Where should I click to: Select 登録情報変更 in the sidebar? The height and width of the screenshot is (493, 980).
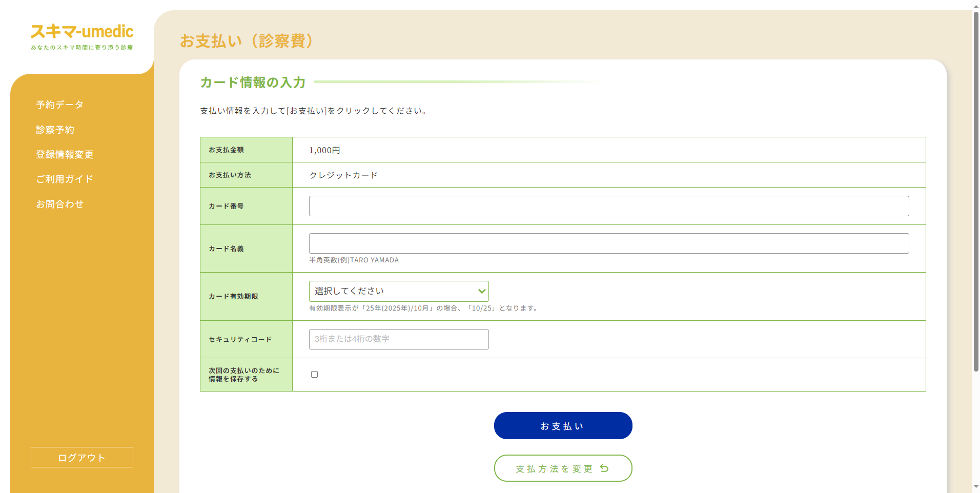[x=64, y=154]
